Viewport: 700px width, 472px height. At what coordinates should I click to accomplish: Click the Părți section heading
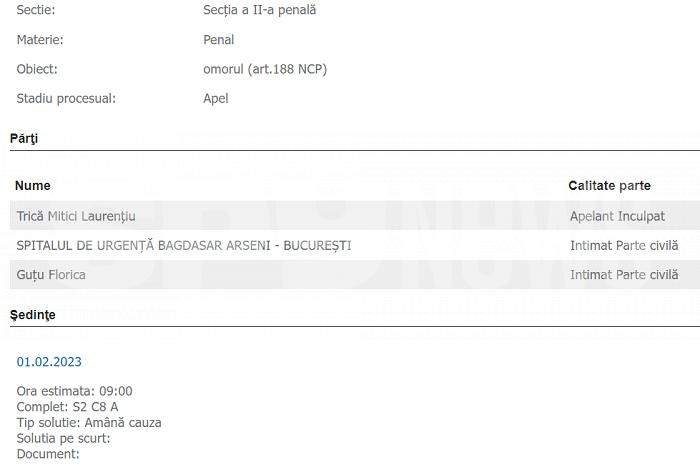point(24,138)
